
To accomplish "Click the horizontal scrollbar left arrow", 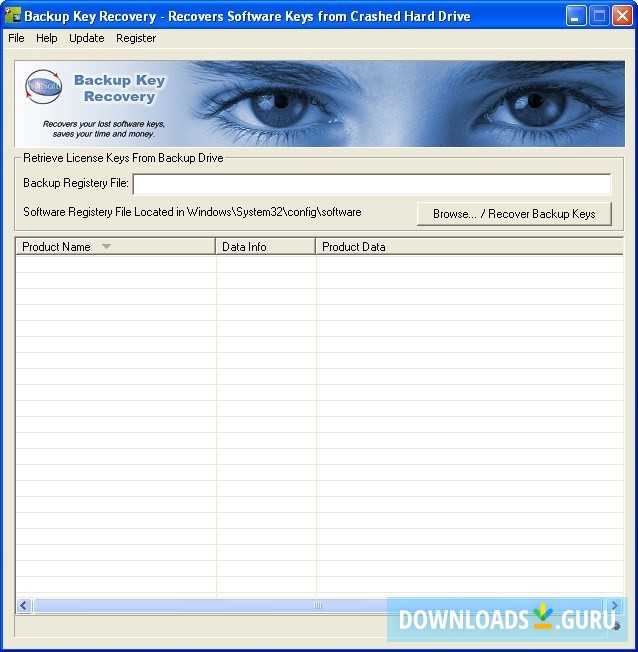I will (x=24, y=605).
